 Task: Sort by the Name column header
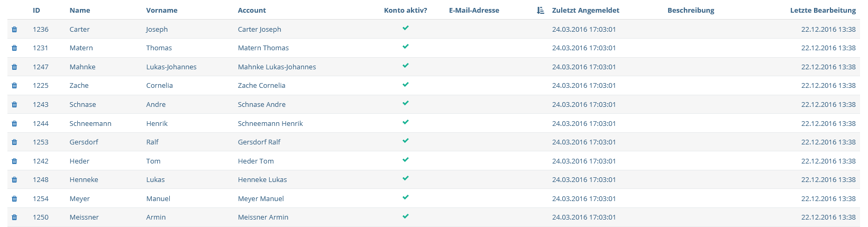point(80,10)
